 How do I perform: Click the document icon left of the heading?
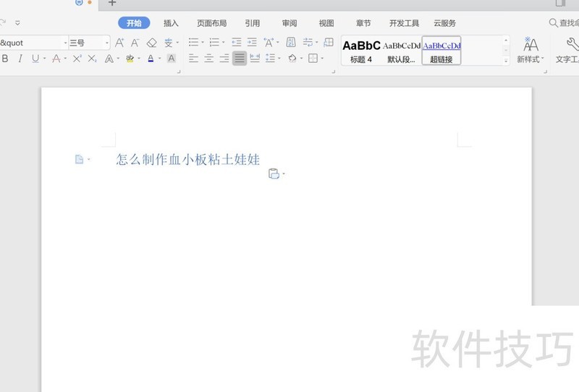pos(79,159)
